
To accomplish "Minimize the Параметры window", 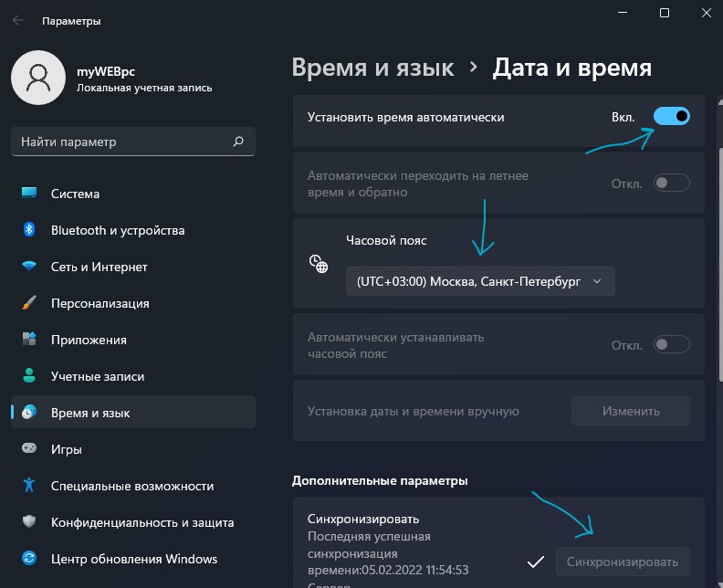I will [623, 13].
